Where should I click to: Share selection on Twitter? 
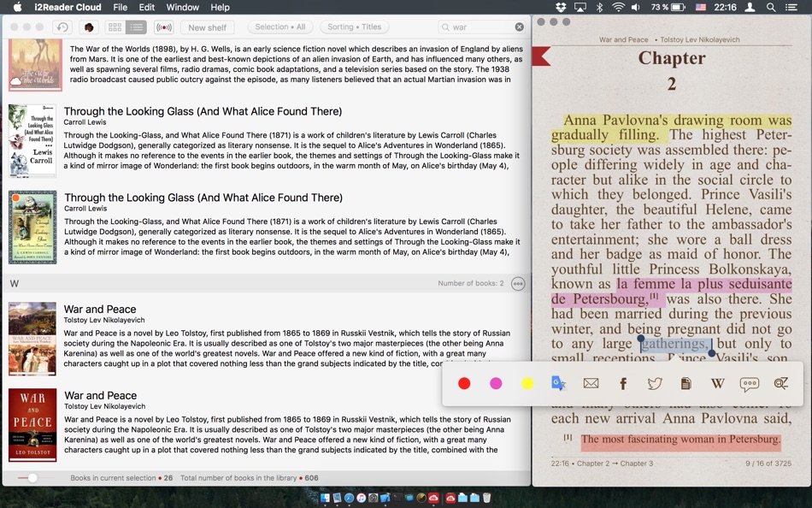coord(655,383)
